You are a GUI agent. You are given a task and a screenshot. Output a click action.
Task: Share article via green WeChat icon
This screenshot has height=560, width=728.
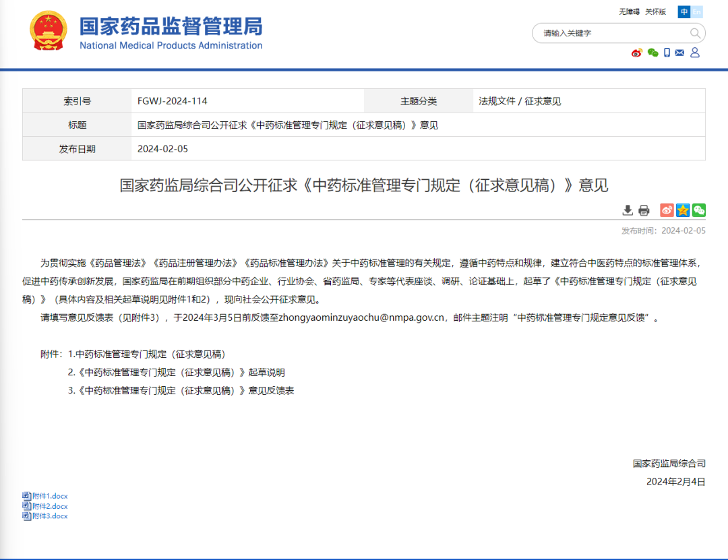699,210
